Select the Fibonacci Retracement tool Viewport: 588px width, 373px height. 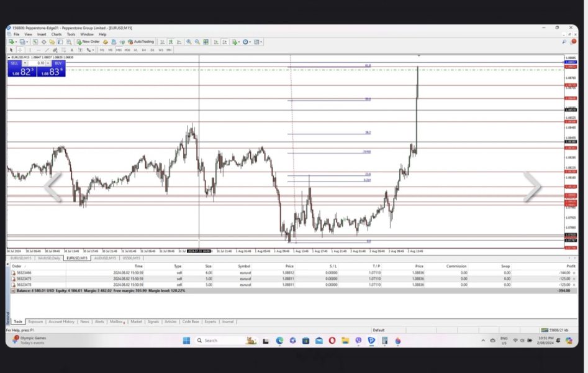tap(64, 50)
